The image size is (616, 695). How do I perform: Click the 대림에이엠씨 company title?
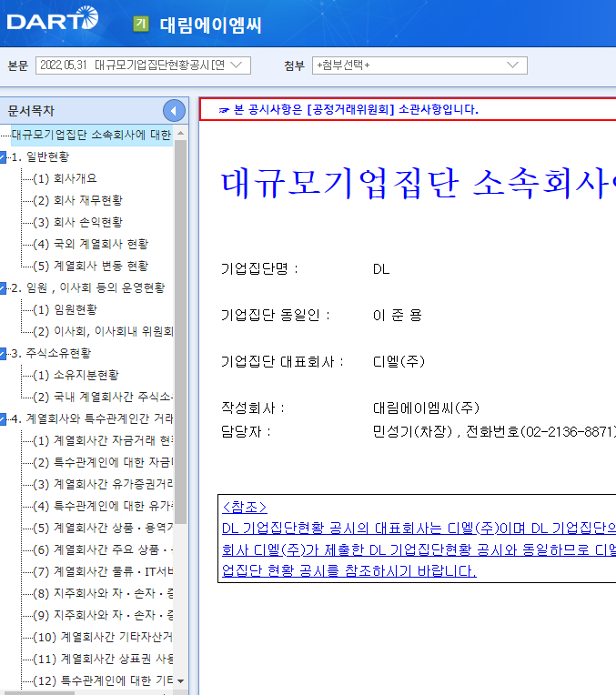point(211,25)
